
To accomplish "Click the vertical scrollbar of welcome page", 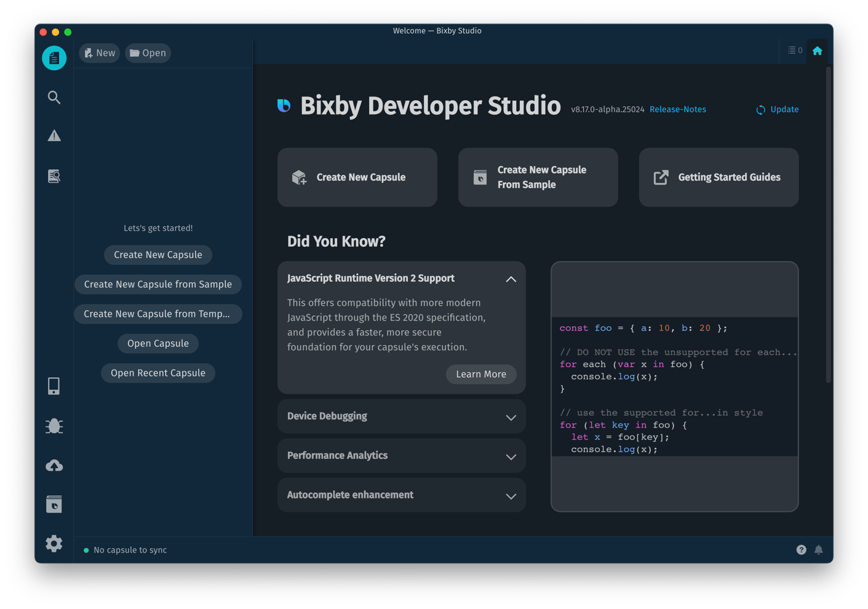I will point(829,225).
